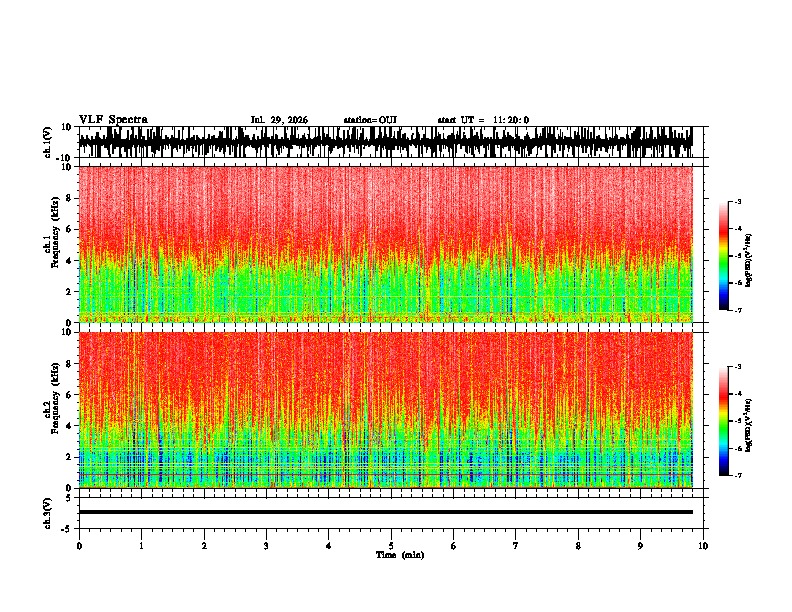
Task: Click the "-7" label on ch.2 color bar
Action: pyautogui.click(x=738, y=475)
